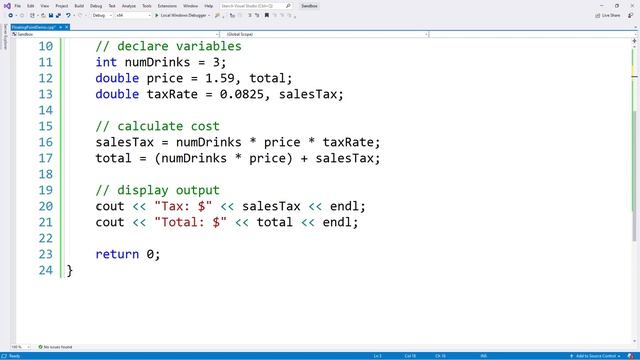
Task: Click the No issues found indicator
Action: tap(55, 347)
